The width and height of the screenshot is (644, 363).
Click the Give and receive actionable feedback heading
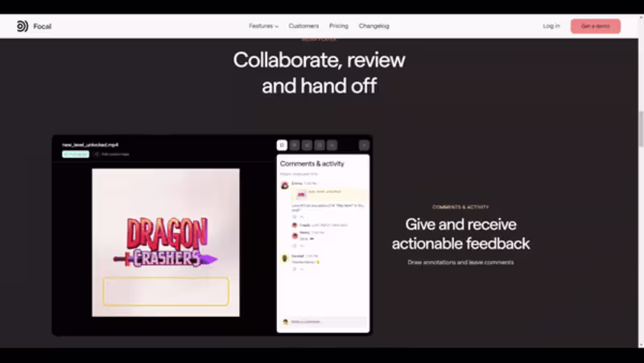[x=460, y=234]
